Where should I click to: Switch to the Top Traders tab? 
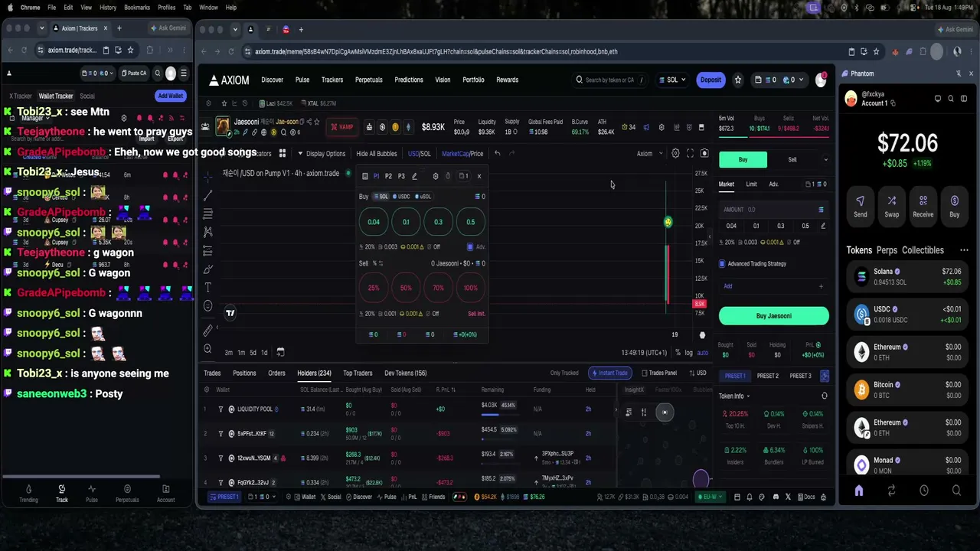(358, 373)
